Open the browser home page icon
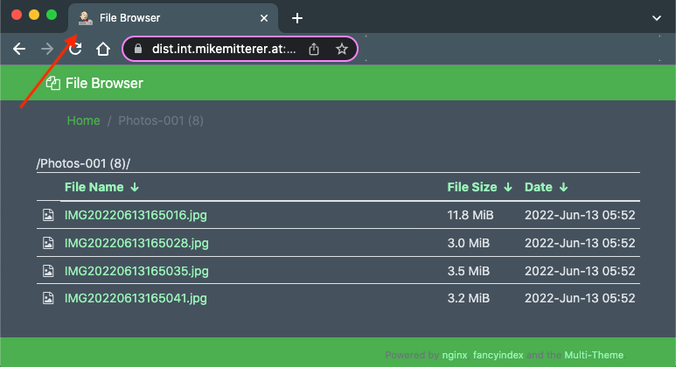This screenshot has width=676, height=367. point(103,49)
